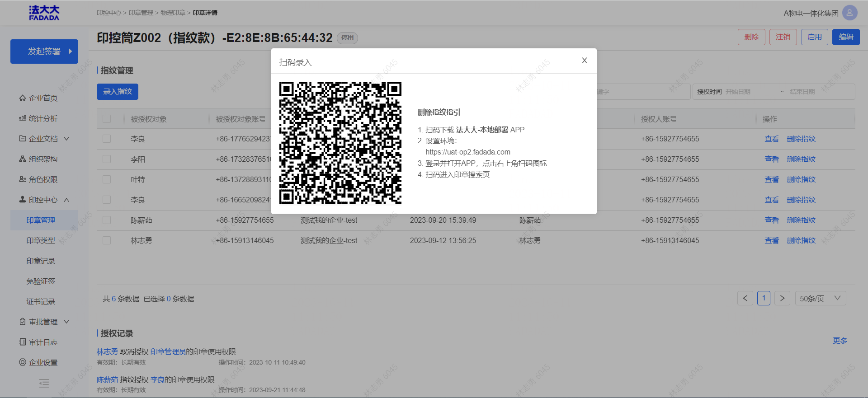Viewport: 868px width, 398px height.
Task: Toggle the select-all checkbox in table header
Action: click(x=107, y=119)
